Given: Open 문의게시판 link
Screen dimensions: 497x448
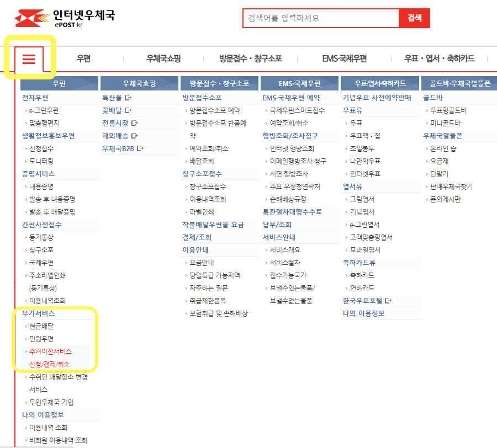Looking at the screenshot, I should click(445, 199).
